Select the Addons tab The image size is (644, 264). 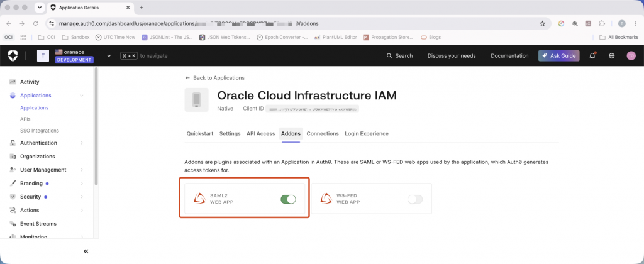(x=291, y=133)
